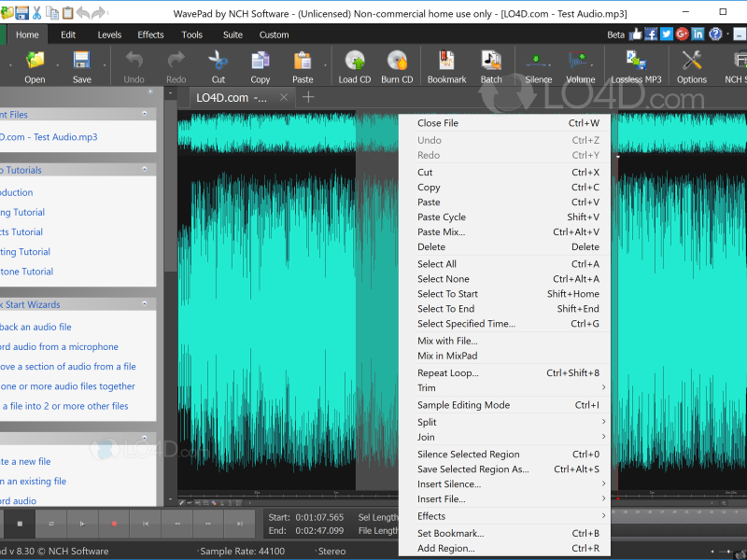
Task: Open Test Audio.mp3 recent file link
Action: coord(49,137)
